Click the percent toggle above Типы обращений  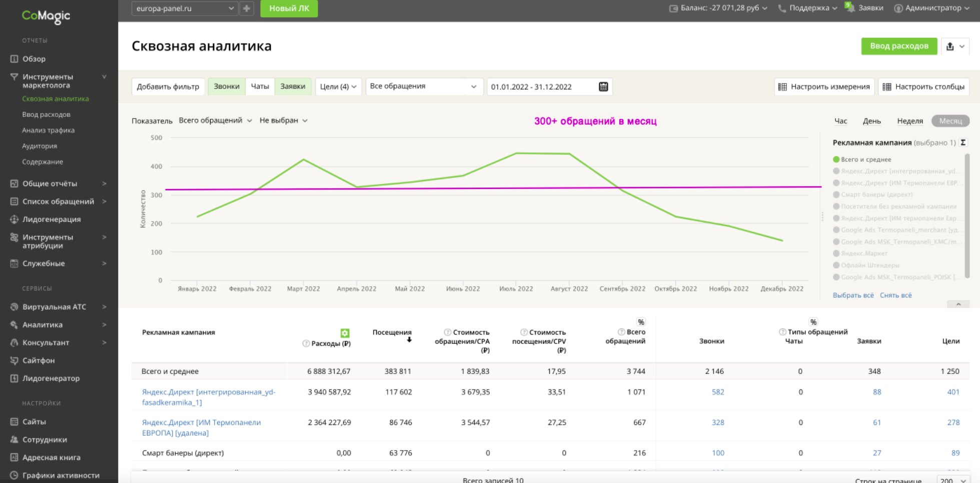pyautogui.click(x=813, y=322)
